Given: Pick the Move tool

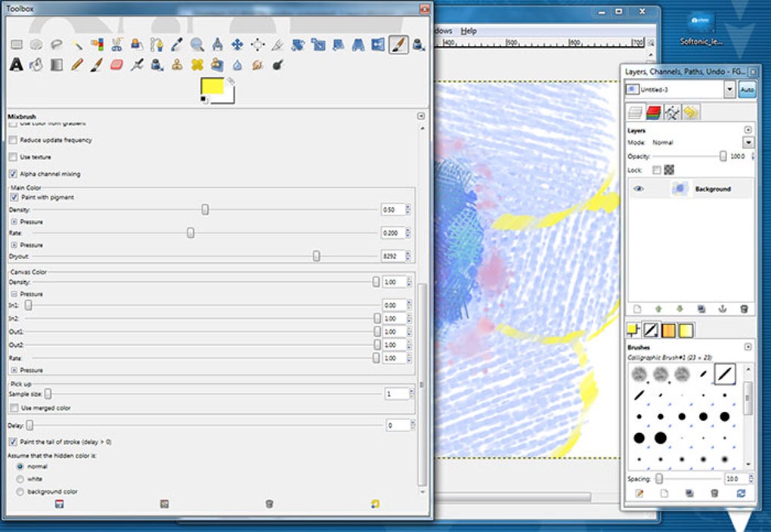Looking at the screenshot, I should pos(237,45).
